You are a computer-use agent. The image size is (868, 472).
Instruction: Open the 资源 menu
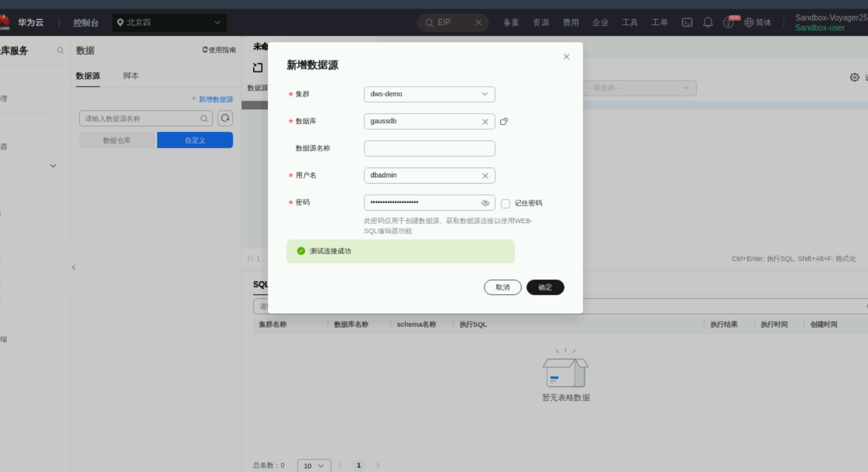pos(541,23)
